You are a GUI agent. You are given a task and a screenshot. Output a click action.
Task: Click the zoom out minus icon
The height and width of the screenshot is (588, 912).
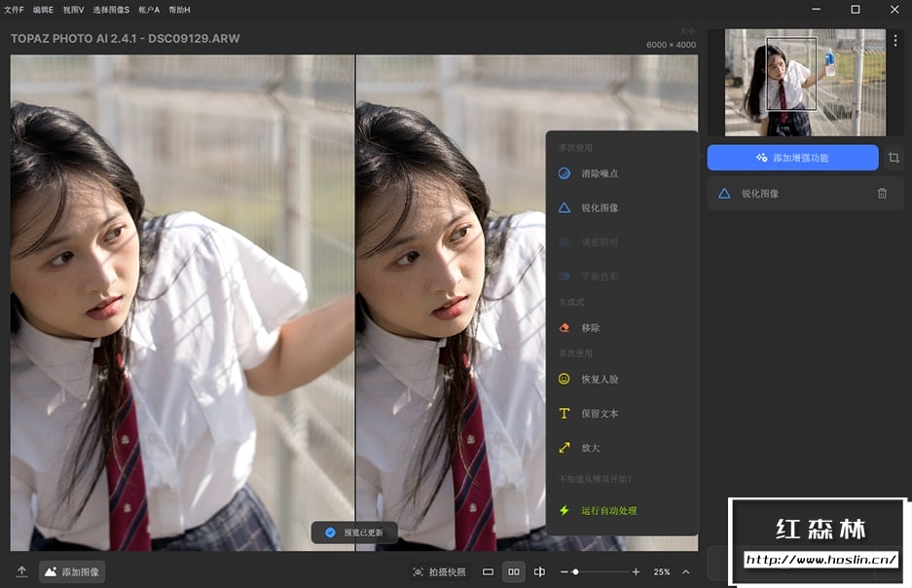click(565, 571)
